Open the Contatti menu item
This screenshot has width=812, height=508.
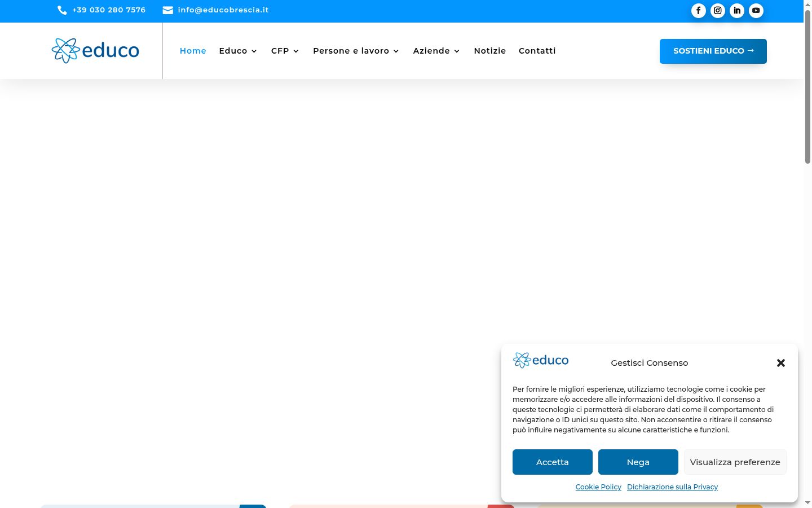pos(537,51)
